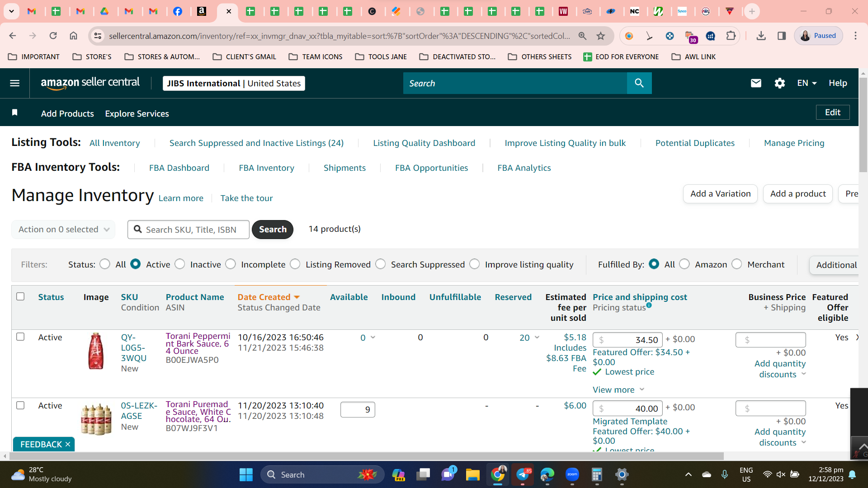Image resolution: width=868 pixels, height=488 pixels.
Task: Click the Add a product button
Action: pyautogui.click(x=798, y=194)
